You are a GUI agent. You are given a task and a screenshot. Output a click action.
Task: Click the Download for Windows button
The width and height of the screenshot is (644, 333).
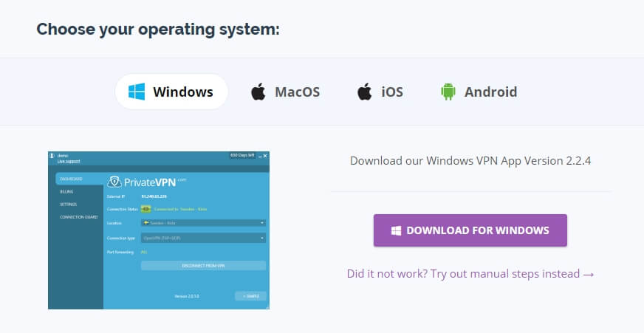click(470, 230)
